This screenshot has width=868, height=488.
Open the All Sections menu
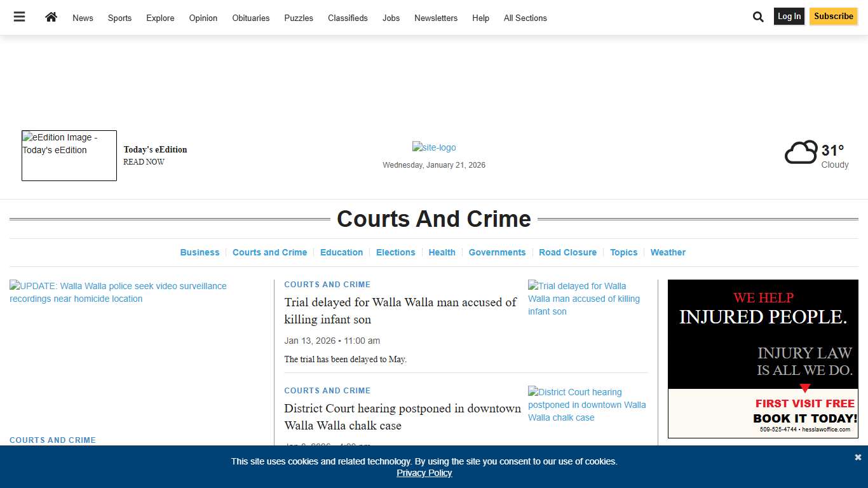(525, 18)
